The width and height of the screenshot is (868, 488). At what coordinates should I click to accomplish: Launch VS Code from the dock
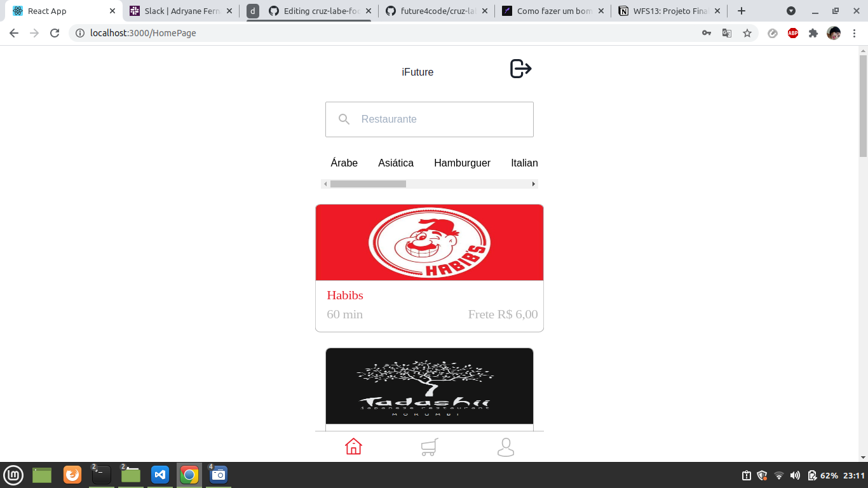159,475
